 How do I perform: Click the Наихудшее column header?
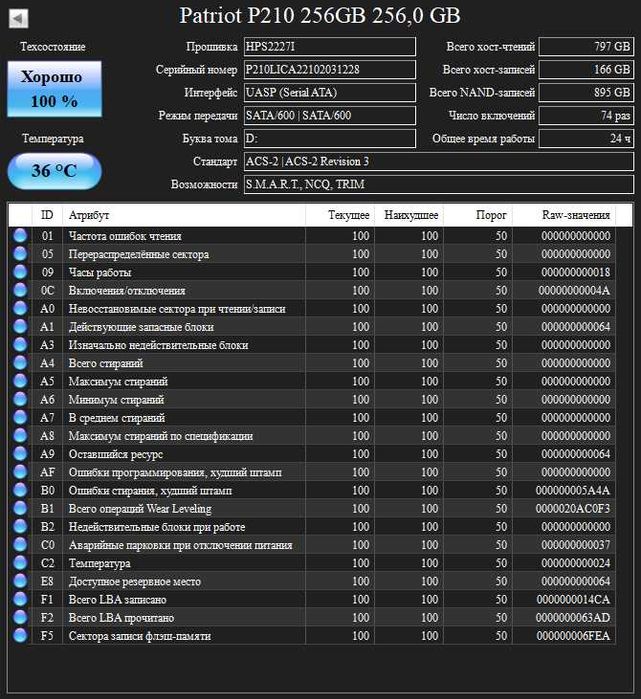click(409, 215)
